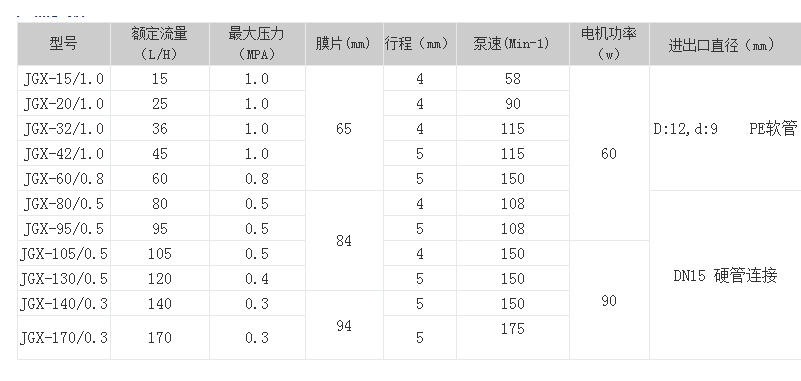
Task: Click the JGX-60/0.8 model cell
Action: point(64,179)
